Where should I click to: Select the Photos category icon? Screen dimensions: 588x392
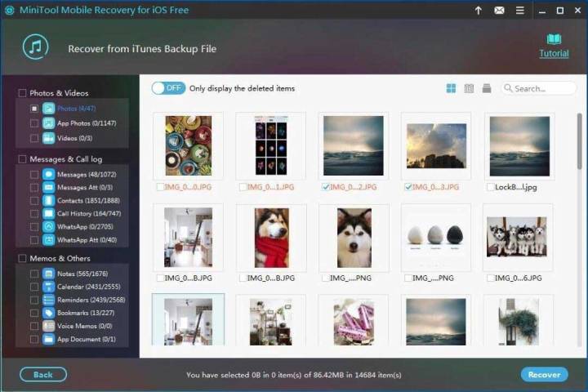tap(48, 109)
